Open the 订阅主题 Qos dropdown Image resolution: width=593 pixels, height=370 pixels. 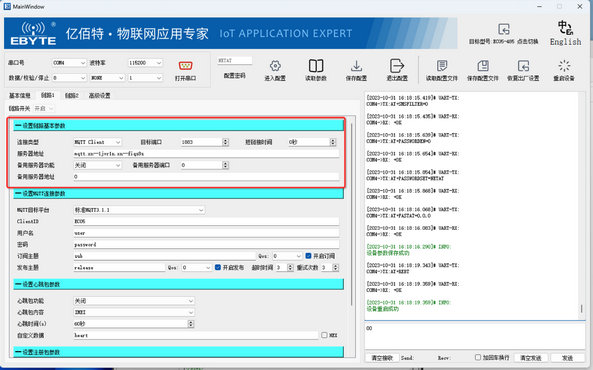287,256
